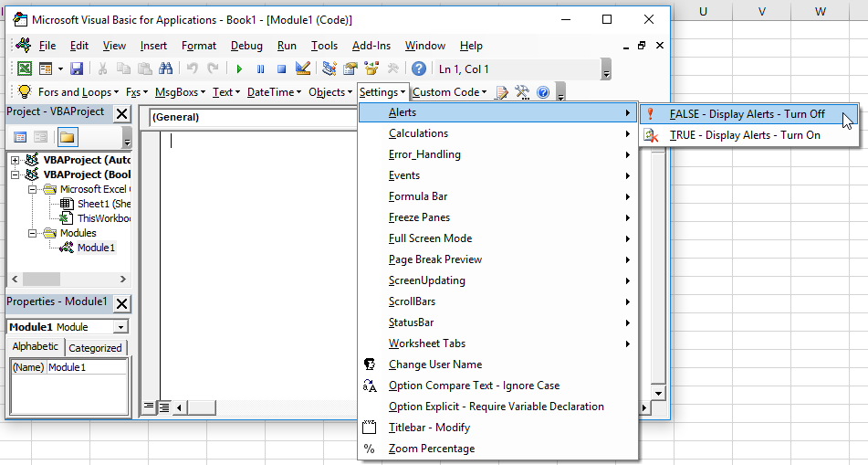Click the Save icon in the toolbar
Image resolution: width=868 pixels, height=465 pixels.
coord(77,69)
